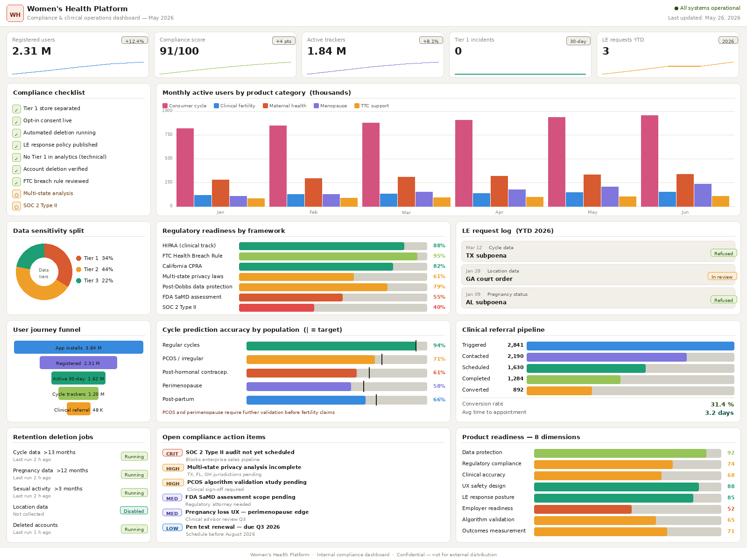Image resolution: width=747 pixels, height=560 pixels.
Task: Click the 30-day badge on Tier 1 incidents
Action: 578,41
